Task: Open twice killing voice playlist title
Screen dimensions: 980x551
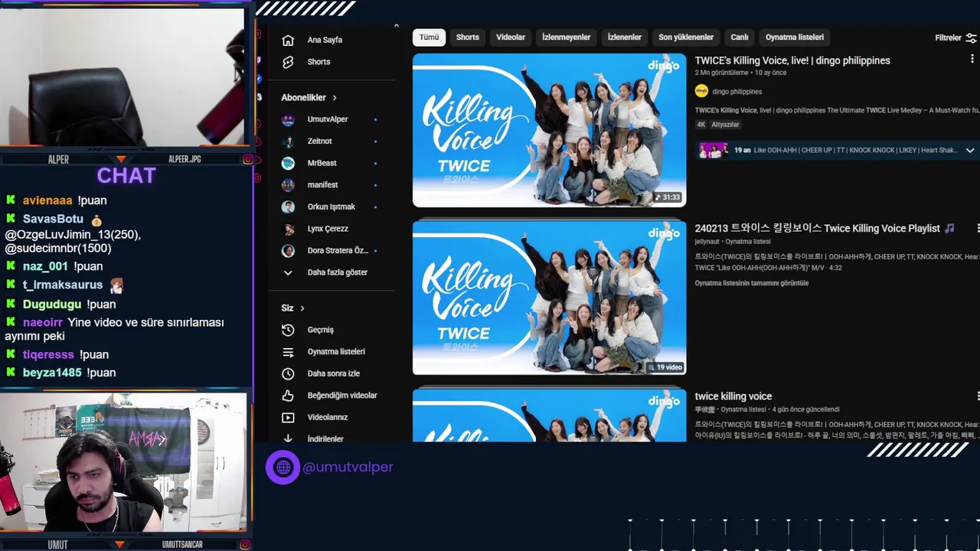Action: (733, 396)
